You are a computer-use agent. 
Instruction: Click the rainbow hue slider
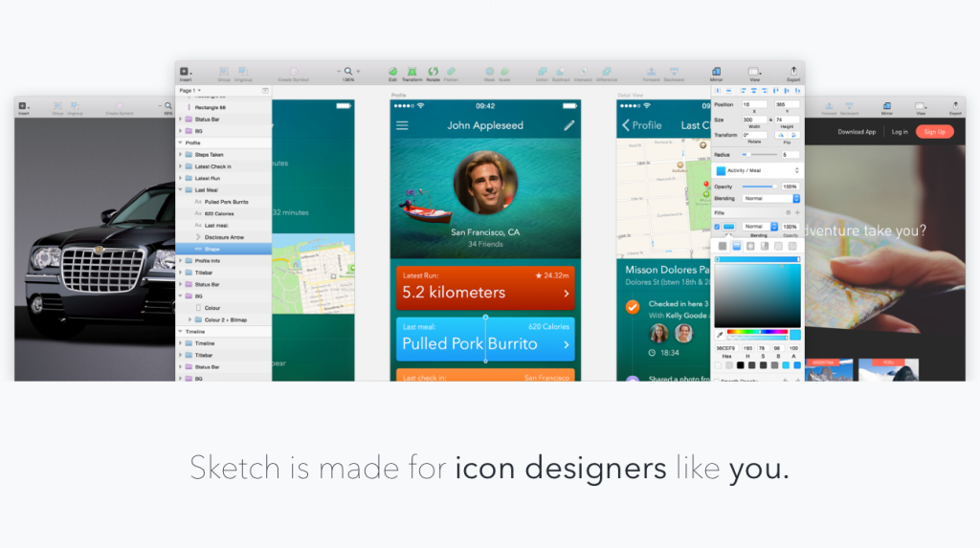coord(757,332)
